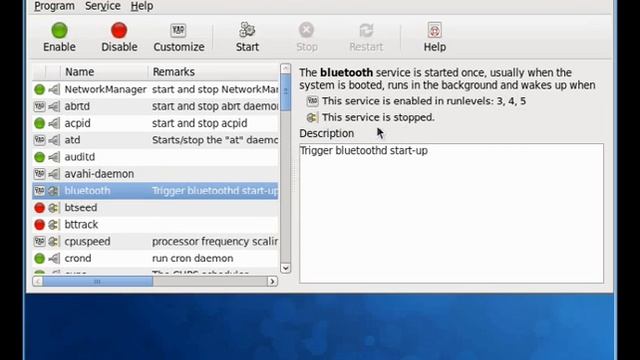
Task: Click the running-state plug icon for auditd
Action: 54,157
